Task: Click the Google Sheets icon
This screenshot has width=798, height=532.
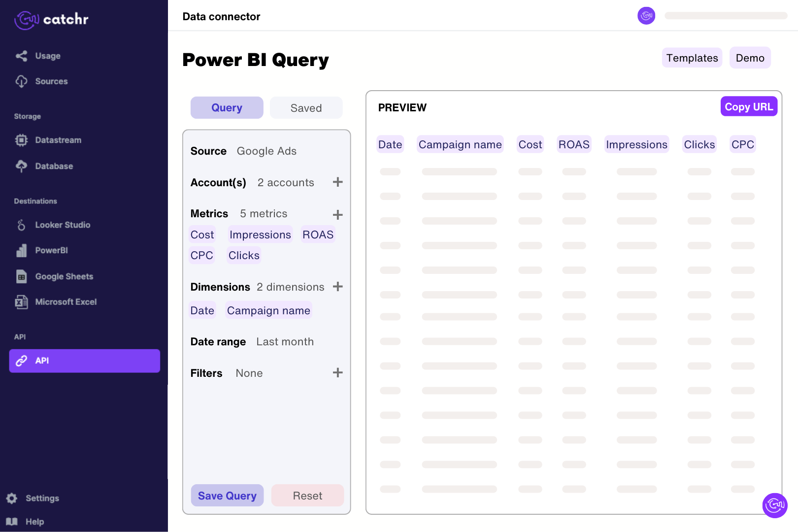Action: 21,276
